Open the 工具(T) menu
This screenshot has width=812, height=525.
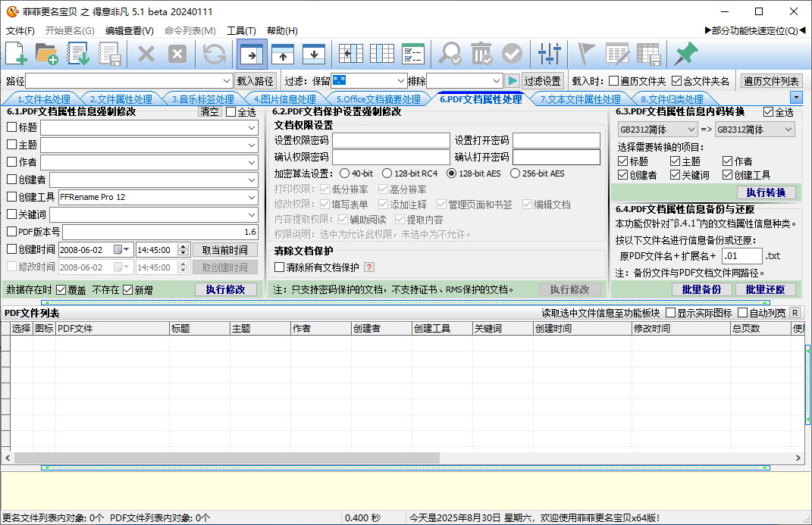pos(241,31)
